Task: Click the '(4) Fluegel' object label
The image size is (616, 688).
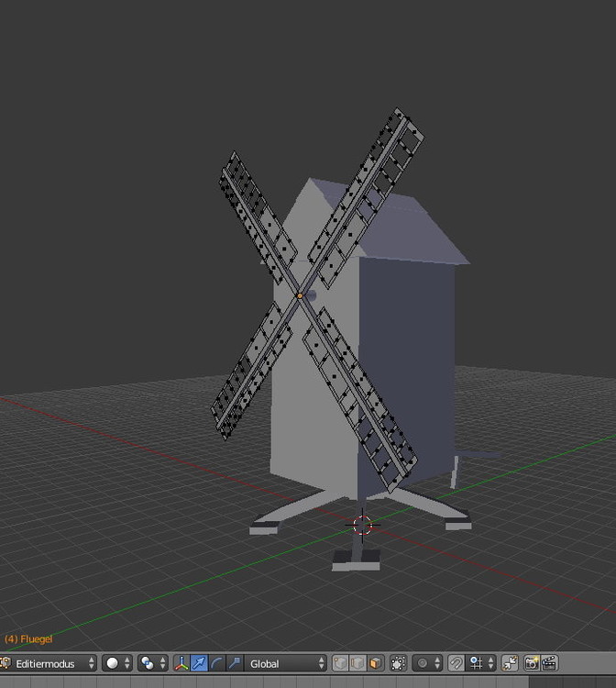Action: (28, 638)
